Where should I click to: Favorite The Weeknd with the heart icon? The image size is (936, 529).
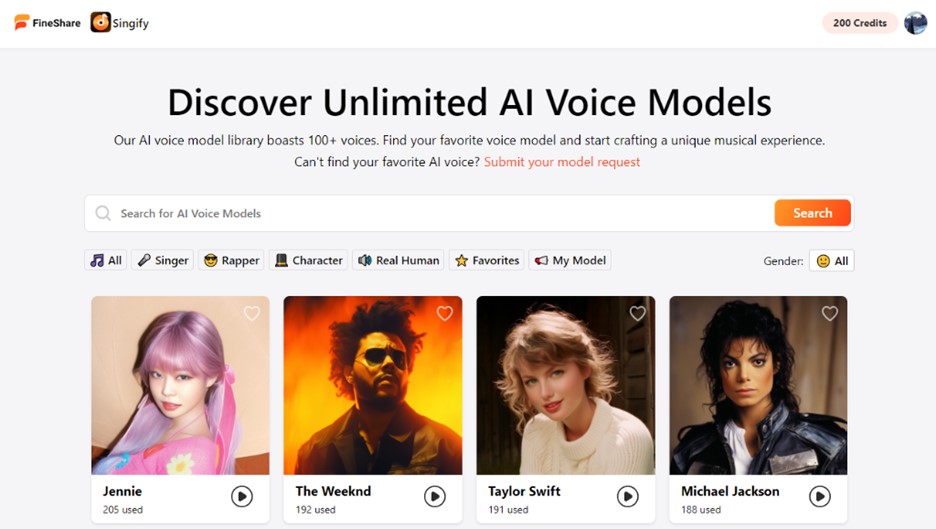[445, 313]
